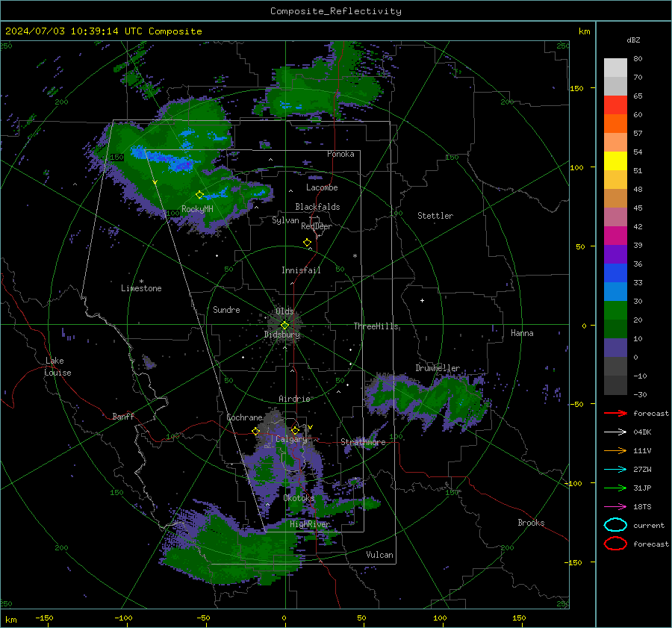The height and width of the screenshot is (628, 672).
Task: Click the HighRiver label
Action: pos(310,524)
